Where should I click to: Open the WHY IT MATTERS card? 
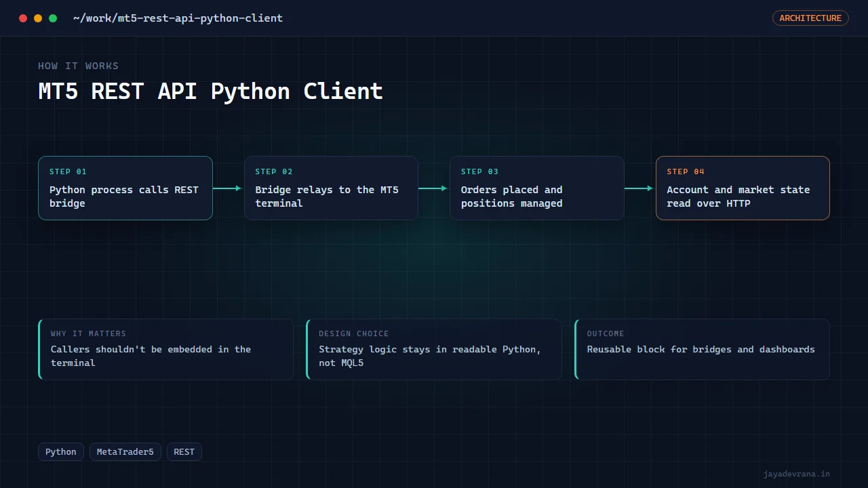coord(166,349)
